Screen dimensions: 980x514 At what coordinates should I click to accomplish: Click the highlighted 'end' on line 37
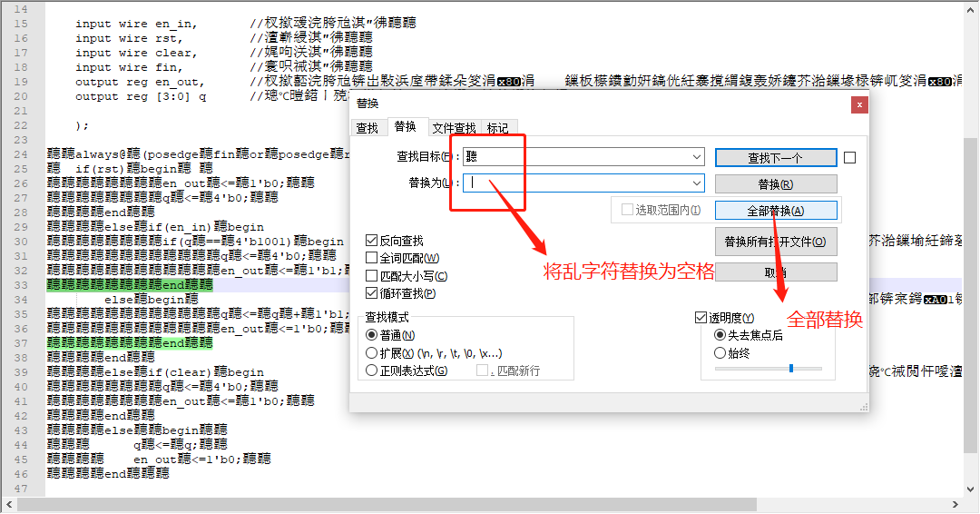(x=173, y=343)
